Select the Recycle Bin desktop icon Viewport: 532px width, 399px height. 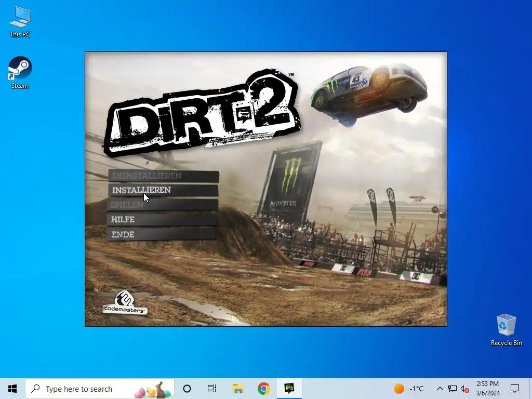(x=506, y=330)
